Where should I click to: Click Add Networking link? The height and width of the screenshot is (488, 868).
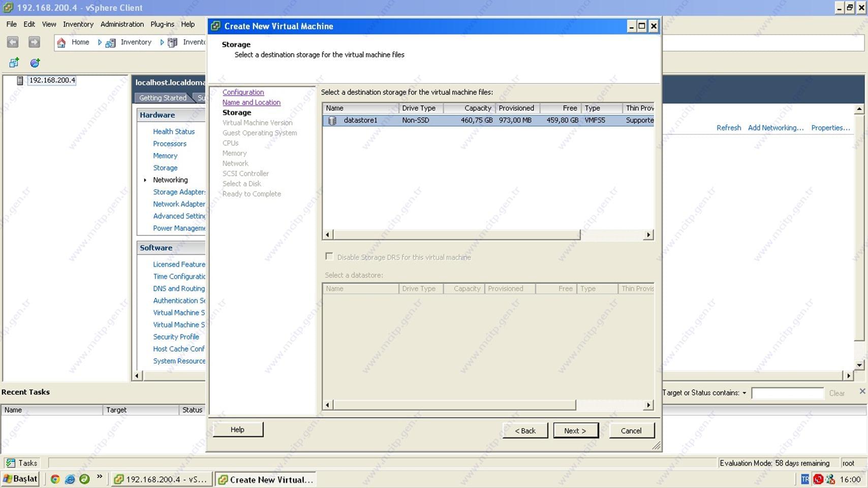point(776,128)
